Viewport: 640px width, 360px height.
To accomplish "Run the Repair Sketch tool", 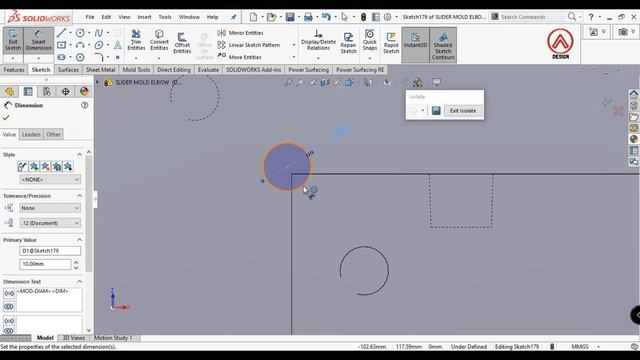I will tap(348, 43).
